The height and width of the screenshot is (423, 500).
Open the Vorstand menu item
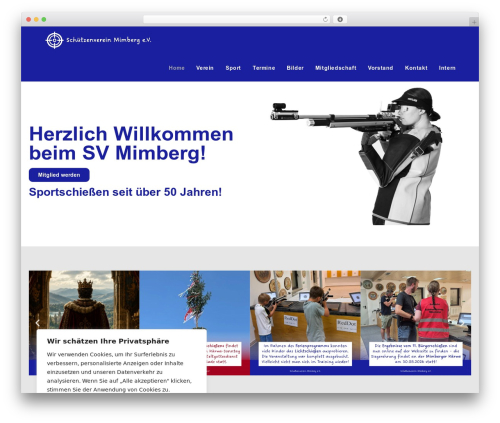click(380, 68)
